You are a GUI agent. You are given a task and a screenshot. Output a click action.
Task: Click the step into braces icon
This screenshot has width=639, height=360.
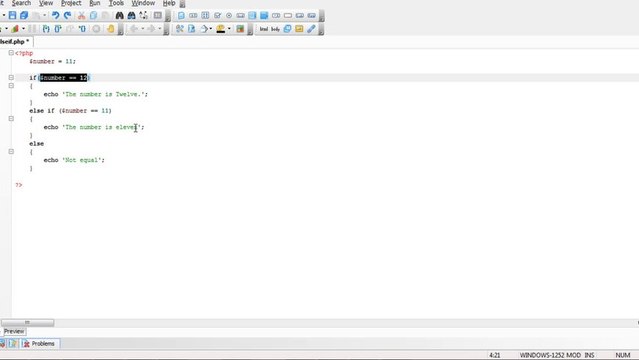(x=46, y=29)
